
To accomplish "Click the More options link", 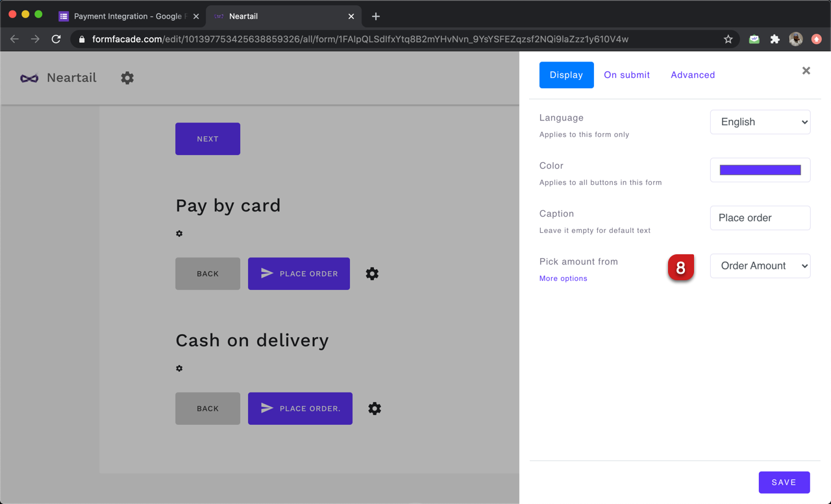I will tap(563, 278).
